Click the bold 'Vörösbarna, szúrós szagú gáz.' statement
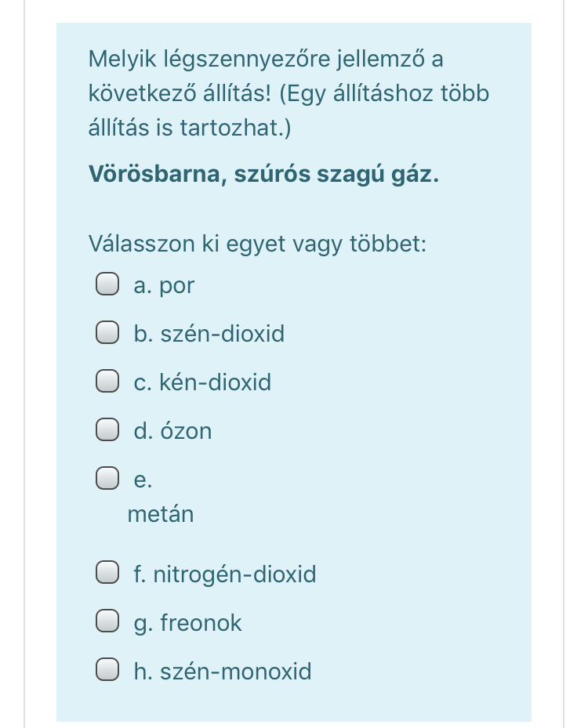This screenshot has width=588, height=728. (x=263, y=173)
